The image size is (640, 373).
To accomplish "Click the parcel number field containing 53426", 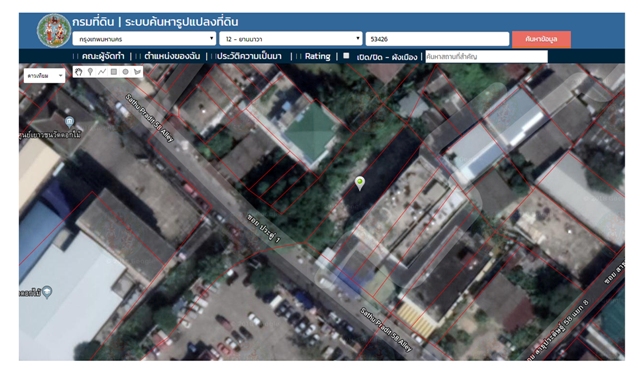I will pyautogui.click(x=437, y=39).
